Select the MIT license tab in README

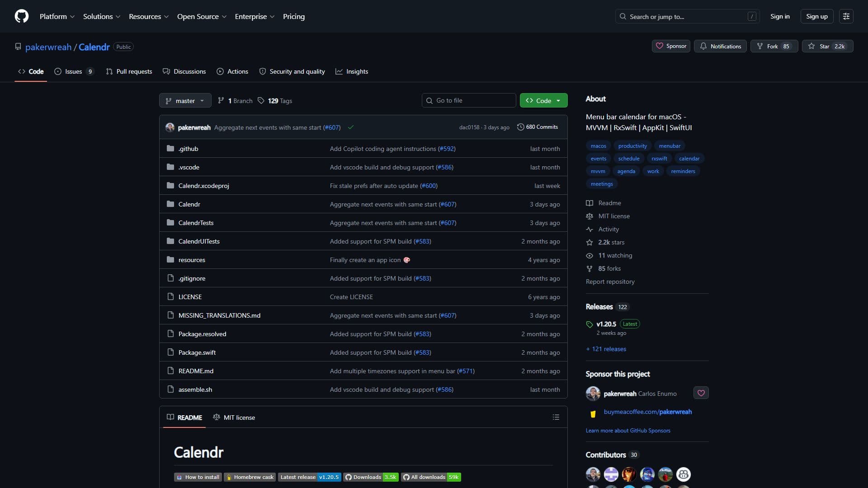(234, 417)
